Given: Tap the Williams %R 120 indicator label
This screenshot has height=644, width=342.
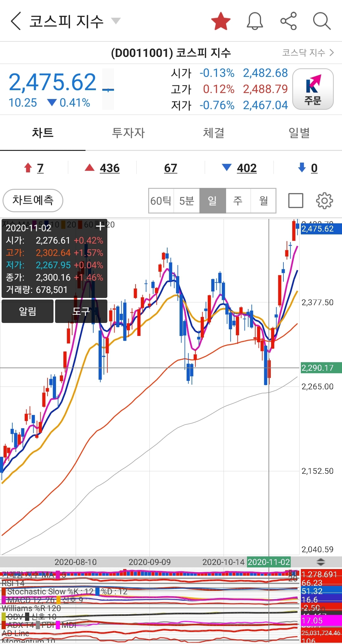Looking at the screenshot, I should (x=31, y=608).
